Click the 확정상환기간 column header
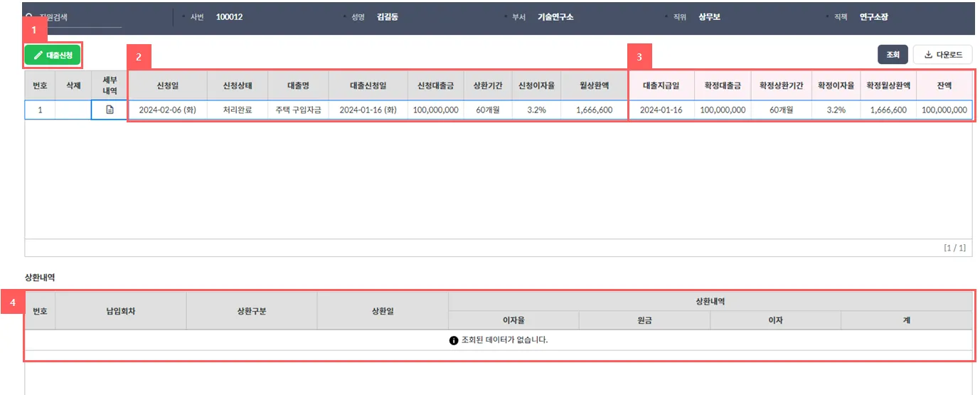This screenshot has width=980, height=395. pyautogui.click(x=782, y=85)
